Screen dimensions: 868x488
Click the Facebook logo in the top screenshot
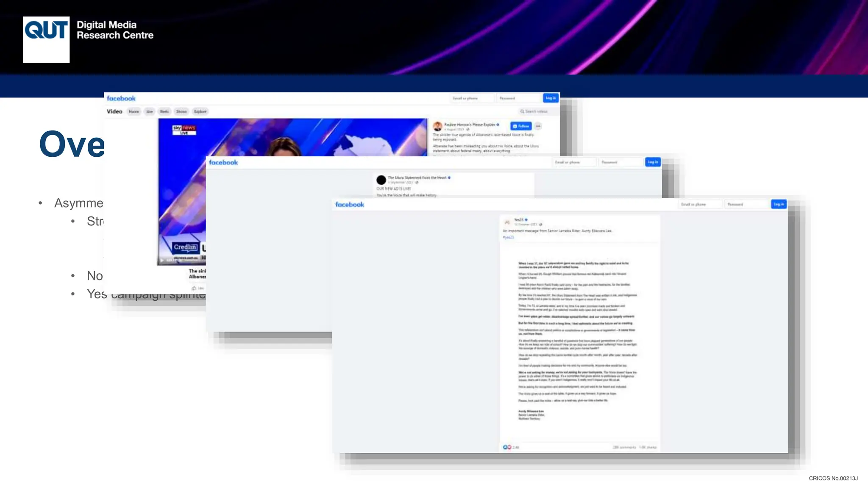coord(121,98)
